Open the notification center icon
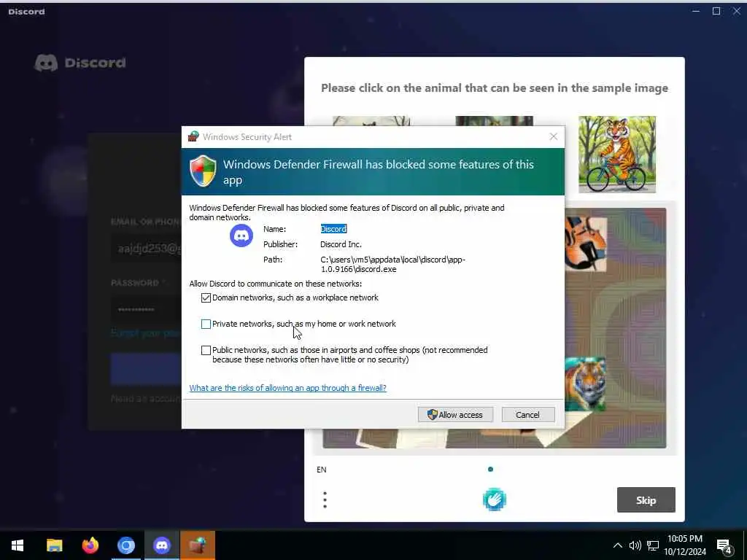 (724, 546)
